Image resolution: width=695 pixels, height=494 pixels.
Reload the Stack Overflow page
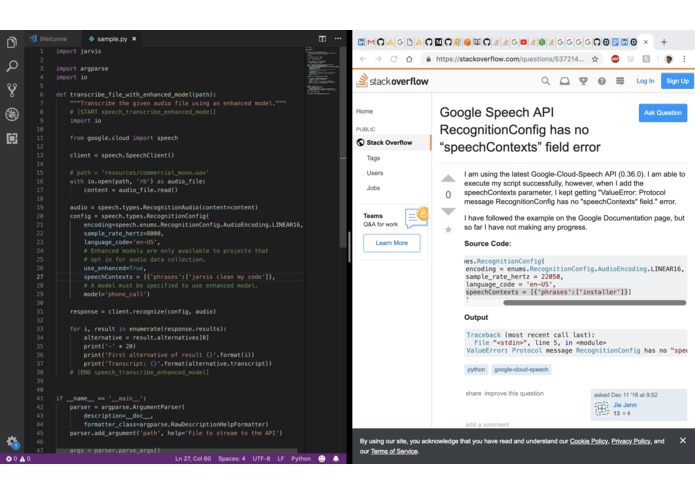coord(394,59)
